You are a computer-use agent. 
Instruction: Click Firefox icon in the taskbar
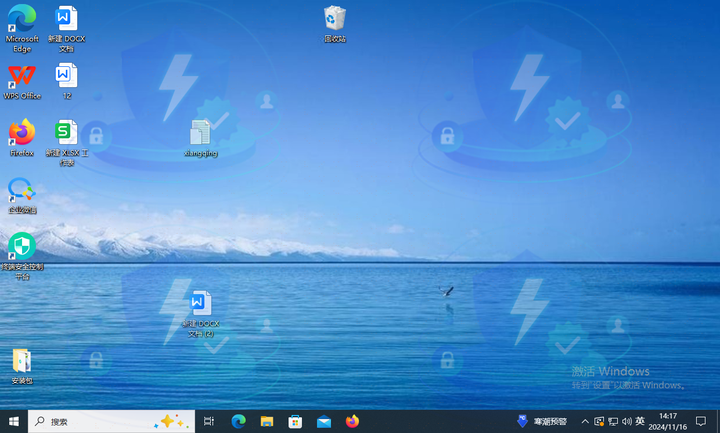pyautogui.click(x=352, y=422)
